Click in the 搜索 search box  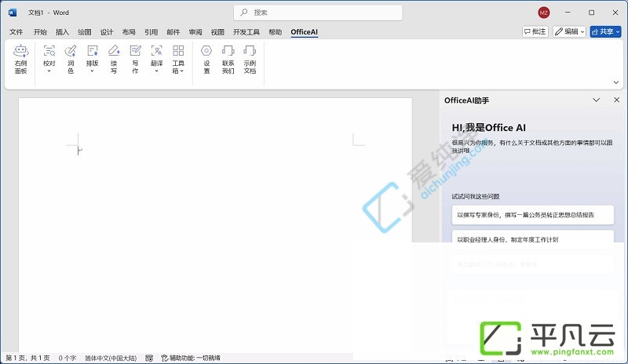coord(318,13)
